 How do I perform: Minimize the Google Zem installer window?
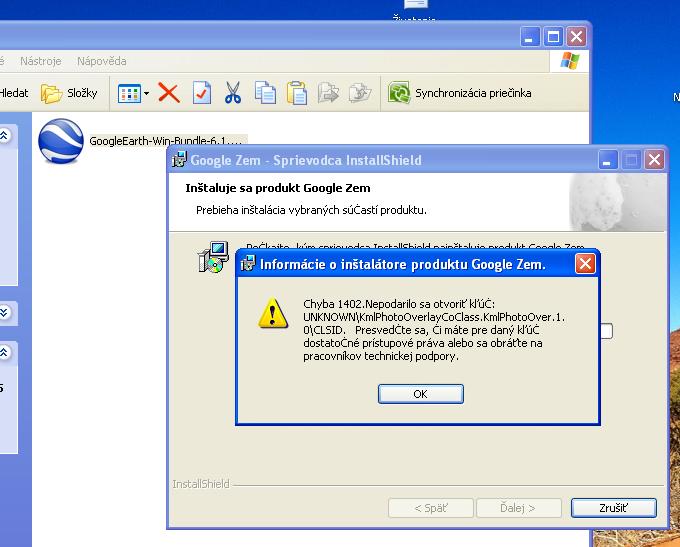pos(607,160)
